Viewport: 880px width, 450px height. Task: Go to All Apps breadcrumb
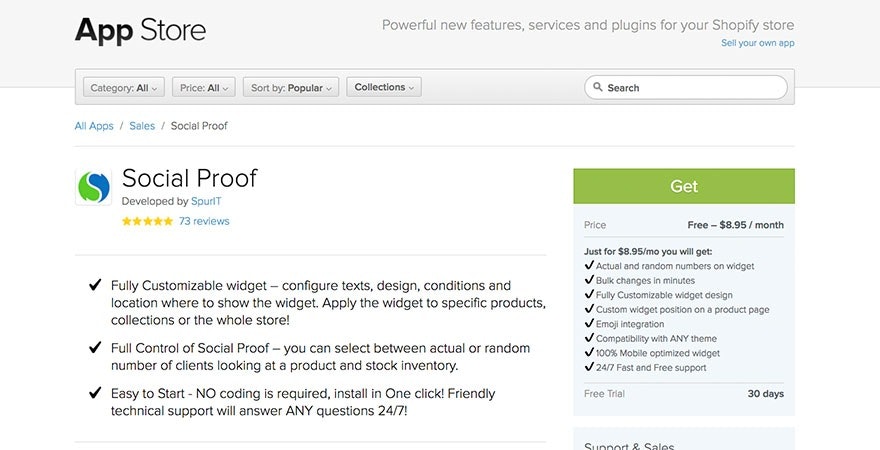94,126
